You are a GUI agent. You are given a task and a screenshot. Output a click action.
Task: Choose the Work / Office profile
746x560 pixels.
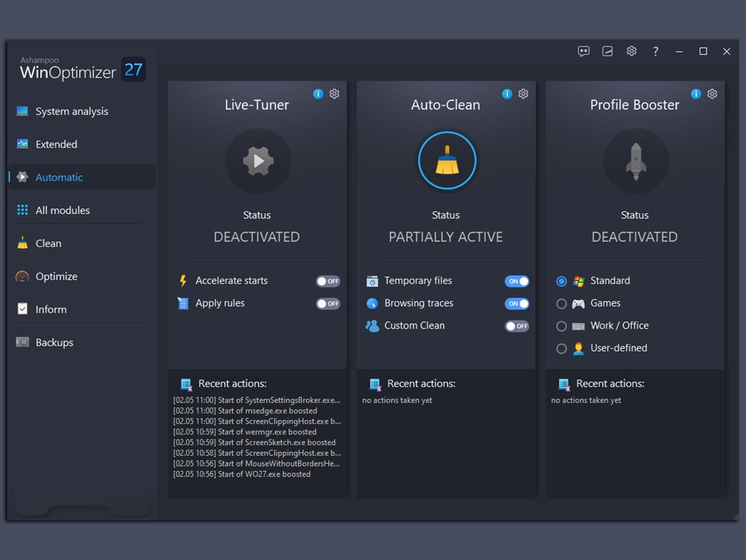[562, 326]
